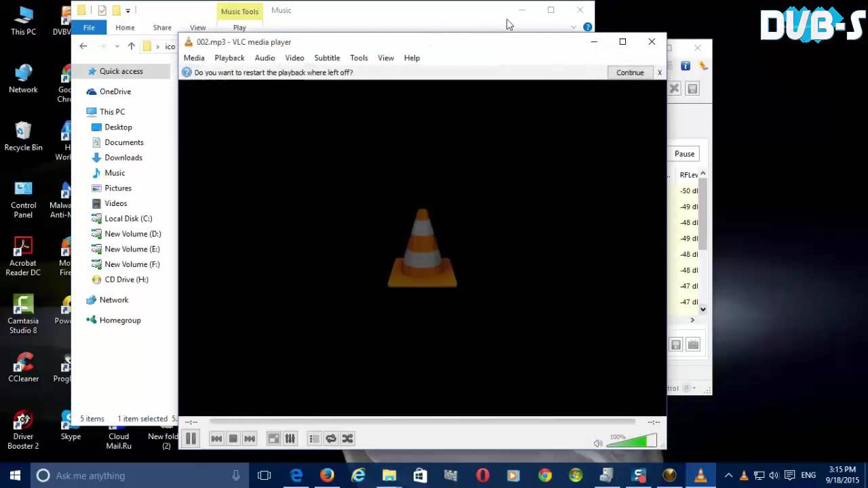Stop playback in VLC
Screen dimensions: 868x488
[x=233, y=439]
